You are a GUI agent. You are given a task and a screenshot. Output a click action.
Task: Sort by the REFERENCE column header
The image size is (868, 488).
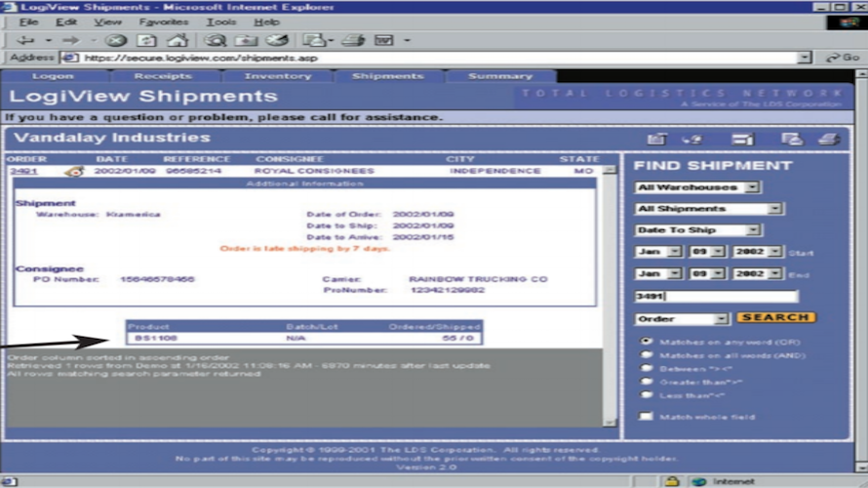196,159
